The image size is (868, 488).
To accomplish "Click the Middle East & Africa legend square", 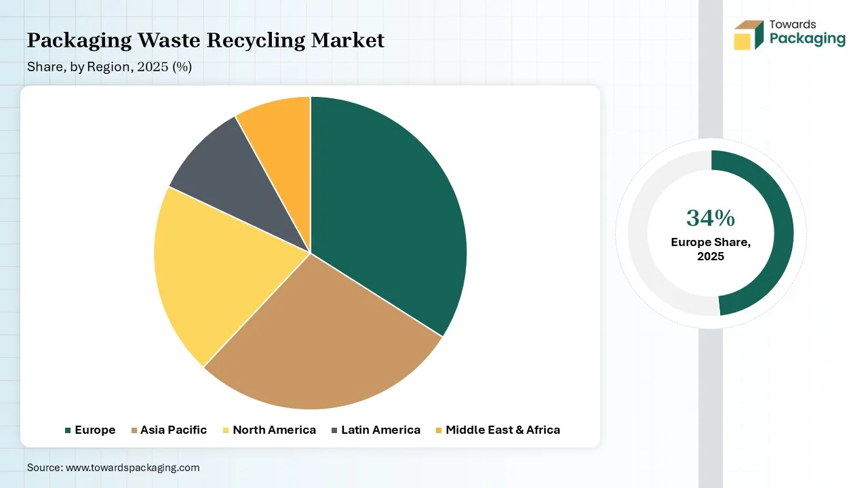I will 439,430.
